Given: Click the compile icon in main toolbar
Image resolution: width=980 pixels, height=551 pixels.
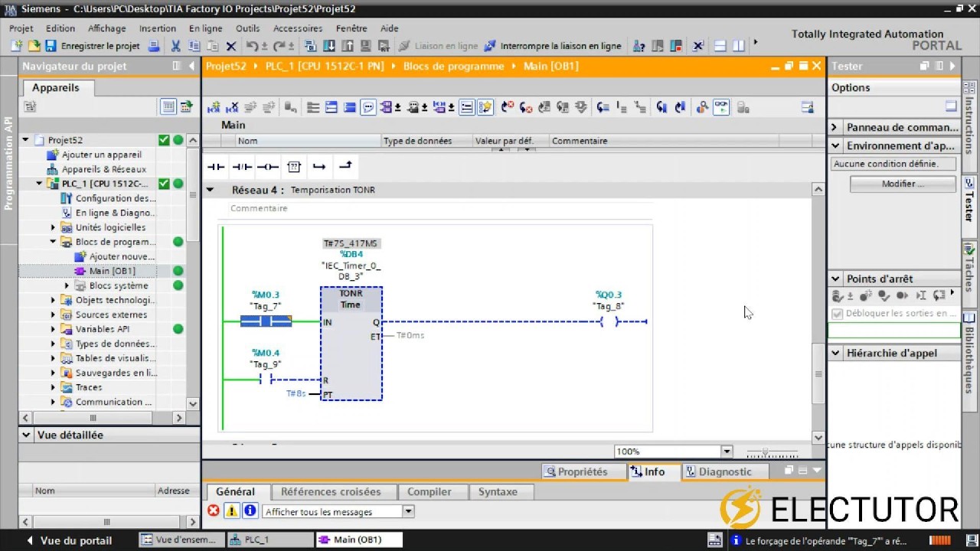Looking at the screenshot, I should tap(309, 46).
